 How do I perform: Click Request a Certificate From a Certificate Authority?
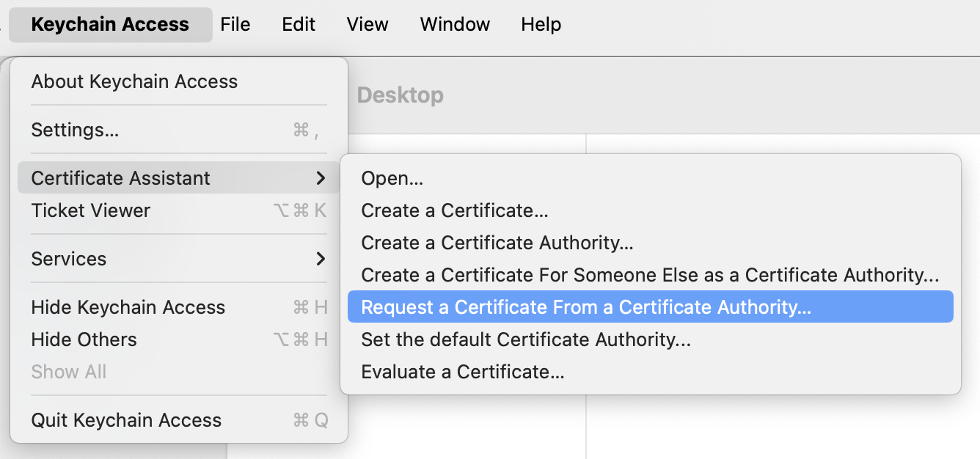pos(651,307)
